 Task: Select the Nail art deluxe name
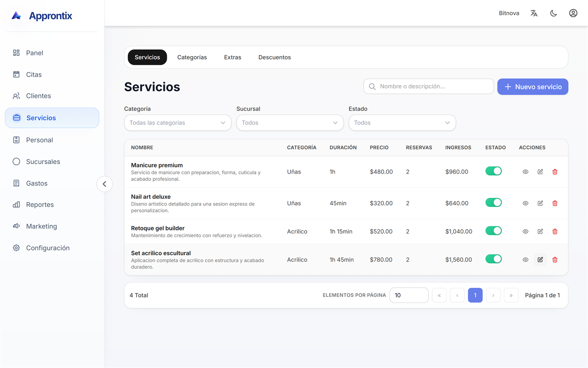151,197
